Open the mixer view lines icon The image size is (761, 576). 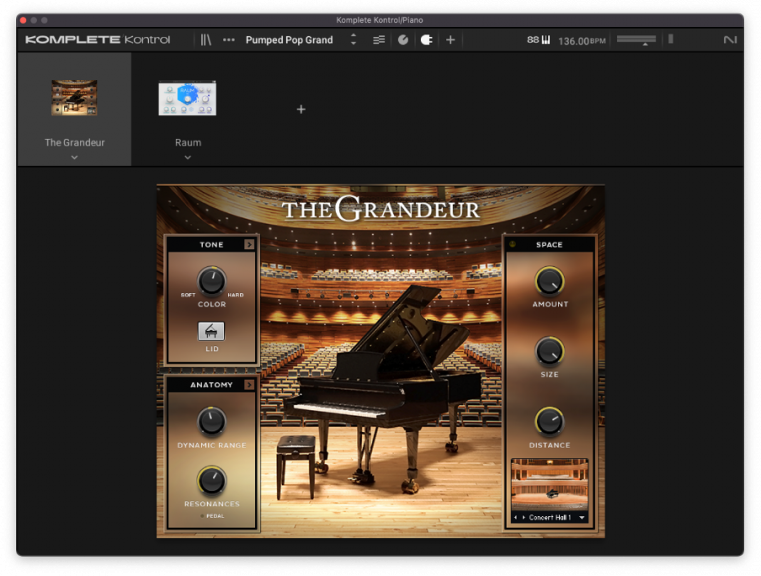click(x=379, y=40)
